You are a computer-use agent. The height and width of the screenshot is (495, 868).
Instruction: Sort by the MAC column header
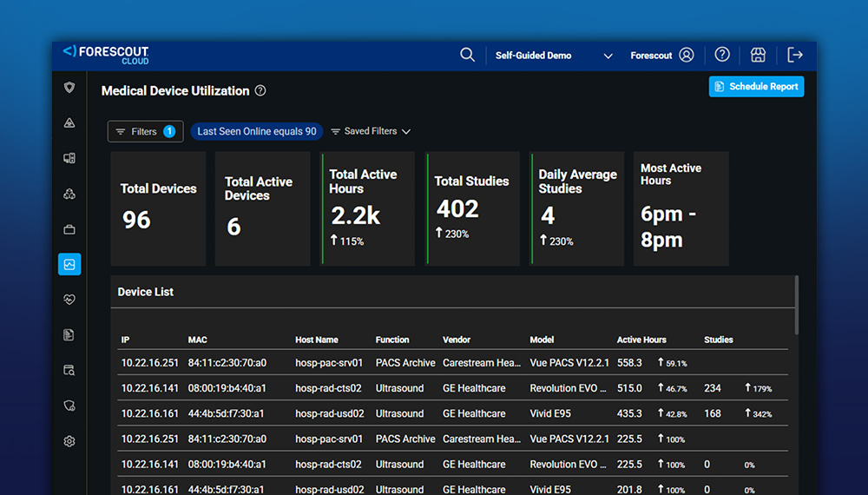198,340
